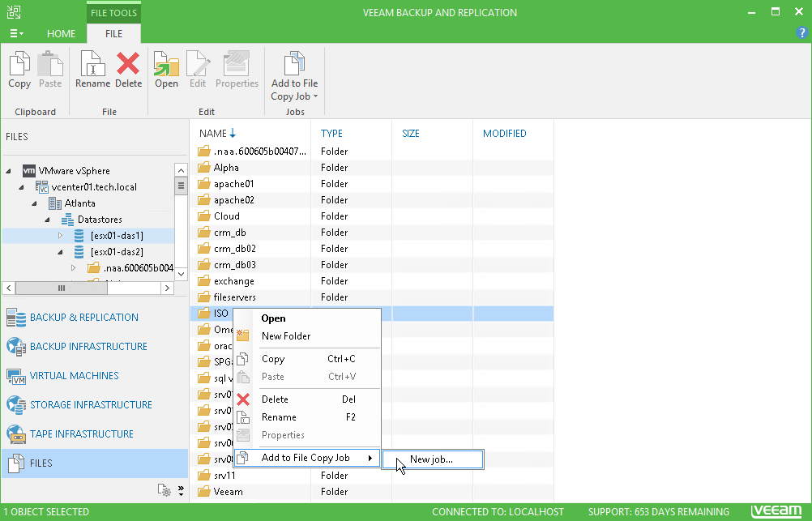Select the .naa.600605b00407... folder row
This screenshot has height=521, width=812.
click(x=372, y=152)
